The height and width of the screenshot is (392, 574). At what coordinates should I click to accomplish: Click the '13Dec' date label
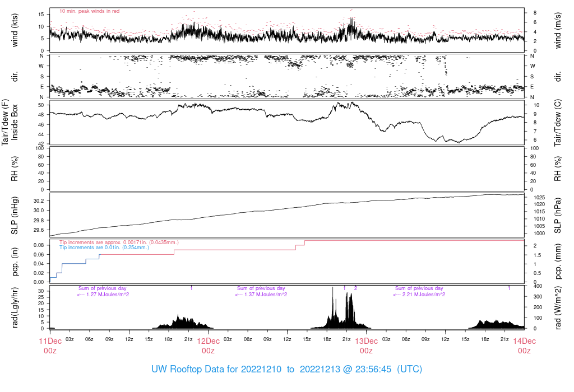[x=367, y=341]
